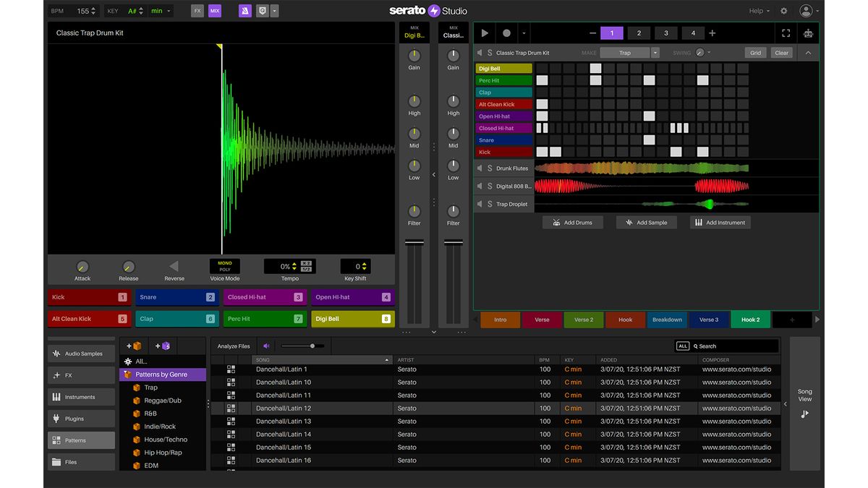Click the robot head icon beside fullscreen

point(809,33)
